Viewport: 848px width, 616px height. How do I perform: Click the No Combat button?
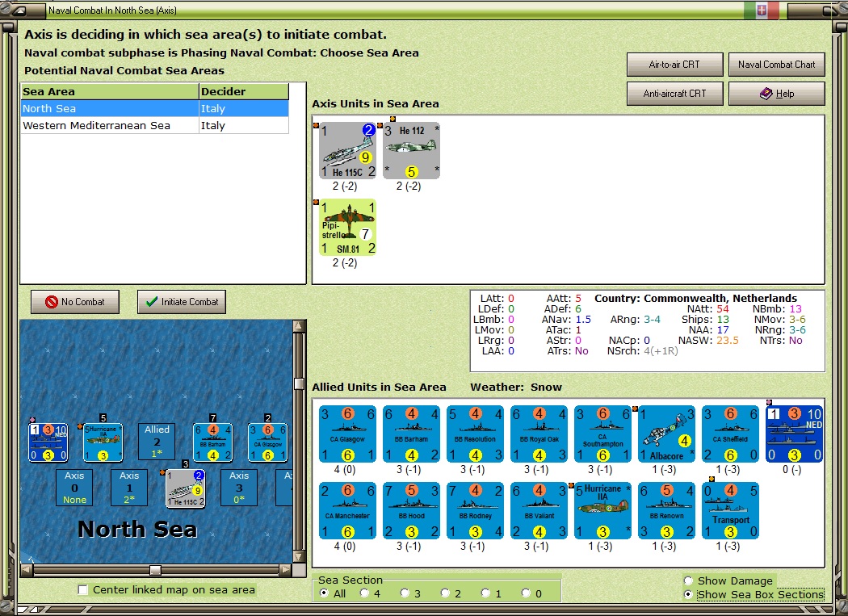[x=74, y=302]
